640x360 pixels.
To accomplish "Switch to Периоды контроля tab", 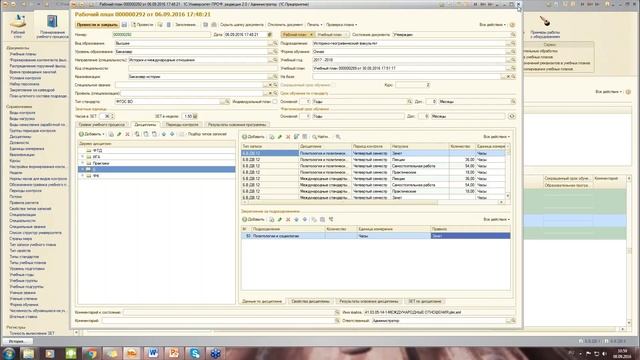I will [182, 124].
